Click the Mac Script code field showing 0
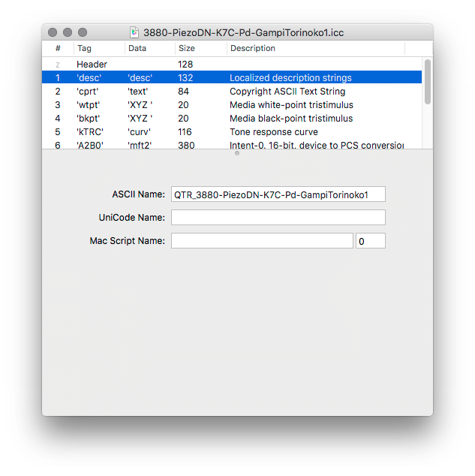Image resolution: width=475 pixels, height=476 pixels. click(371, 241)
